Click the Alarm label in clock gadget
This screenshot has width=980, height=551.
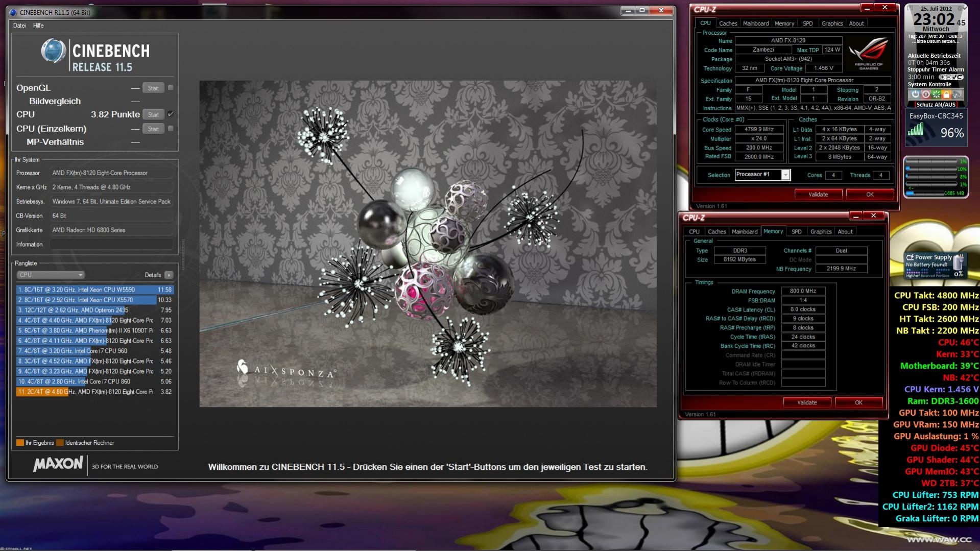coord(956,69)
